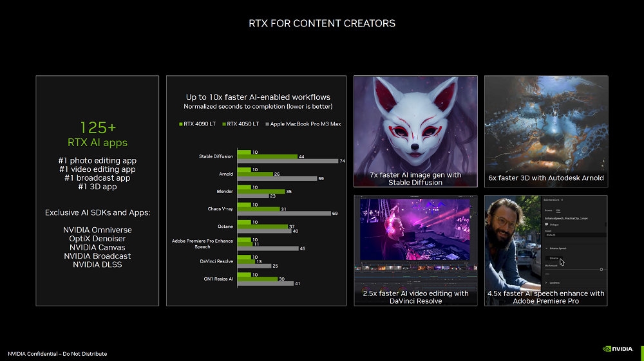Click the Blender chart row label

[225, 191]
